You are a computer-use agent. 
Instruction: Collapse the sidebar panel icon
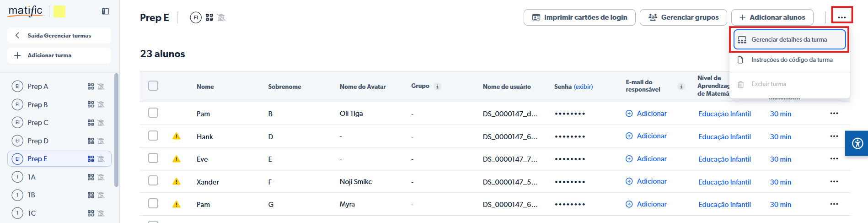pos(106,11)
